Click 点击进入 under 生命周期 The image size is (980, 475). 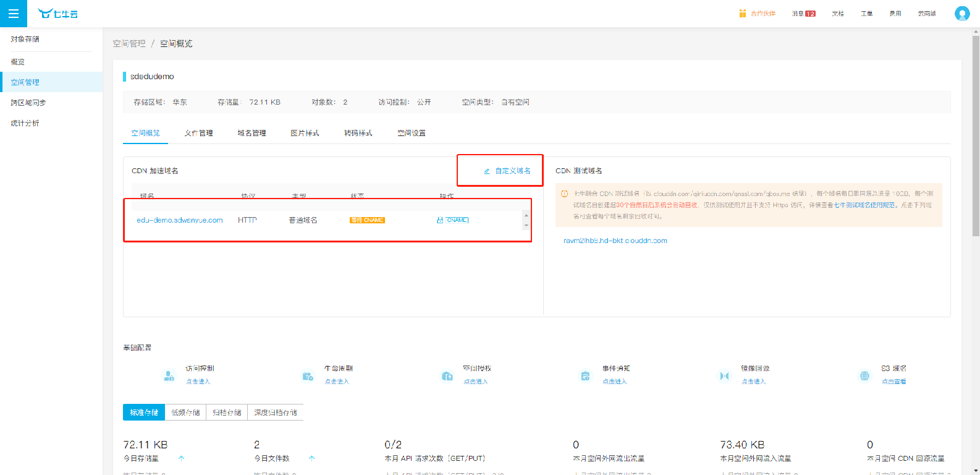pos(337,382)
